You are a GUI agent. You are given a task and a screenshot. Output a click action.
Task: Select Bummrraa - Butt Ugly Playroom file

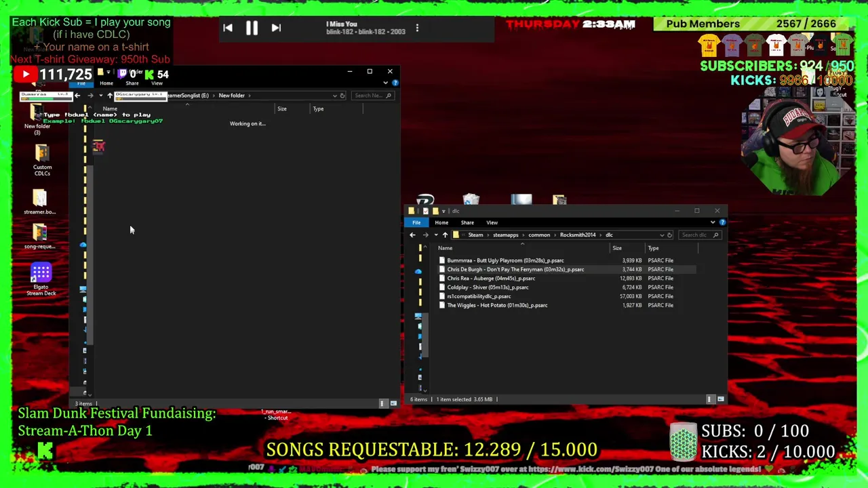click(505, 260)
